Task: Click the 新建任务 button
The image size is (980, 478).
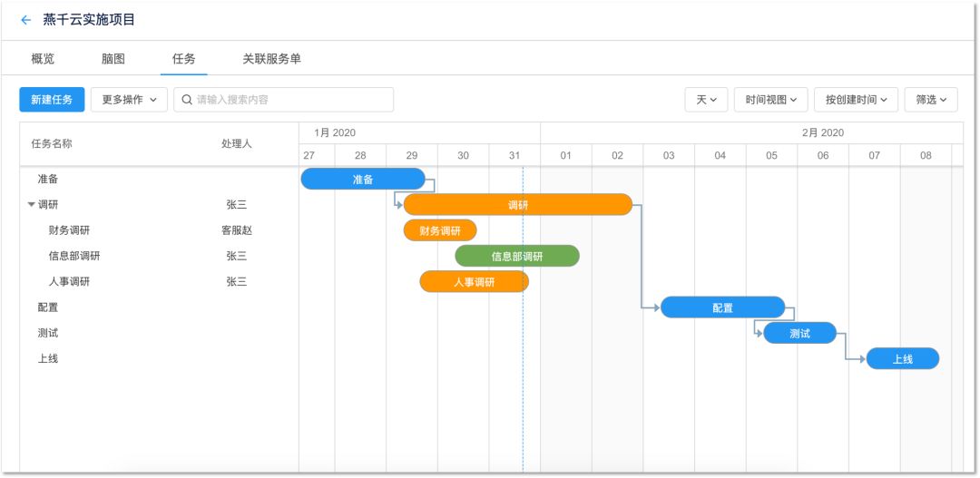Action: (x=52, y=100)
